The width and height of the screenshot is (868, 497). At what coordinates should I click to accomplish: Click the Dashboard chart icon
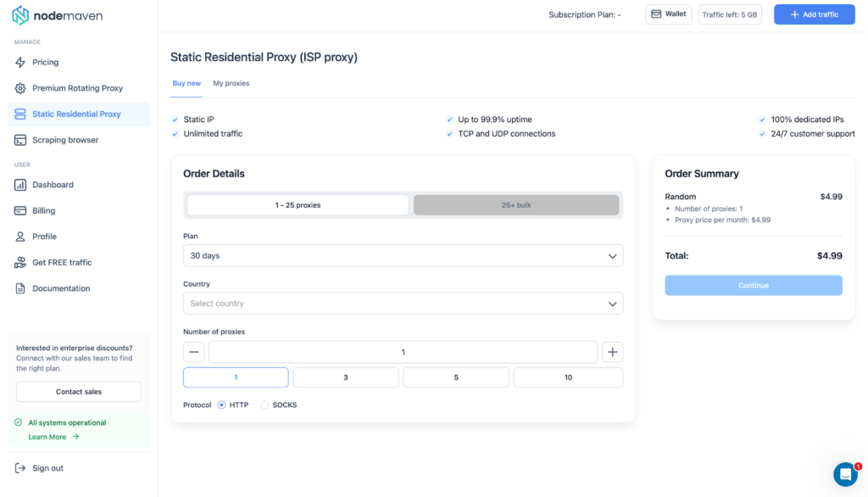pos(20,185)
